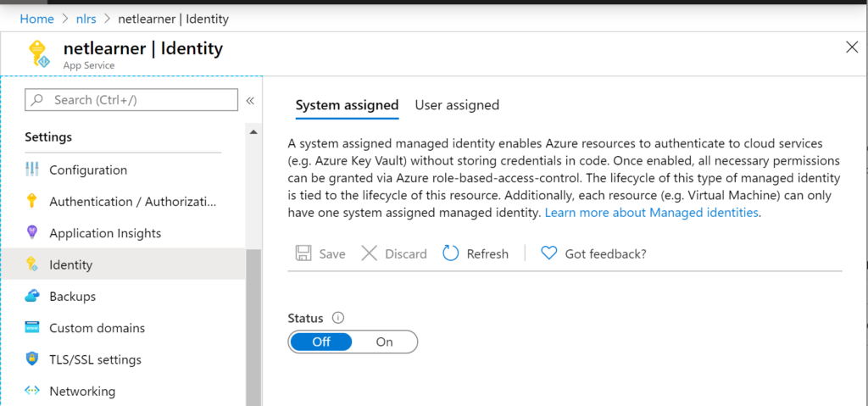The width and height of the screenshot is (868, 406).
Task: Open Learn more about Managed identities
Action: (x=654, y=213)
